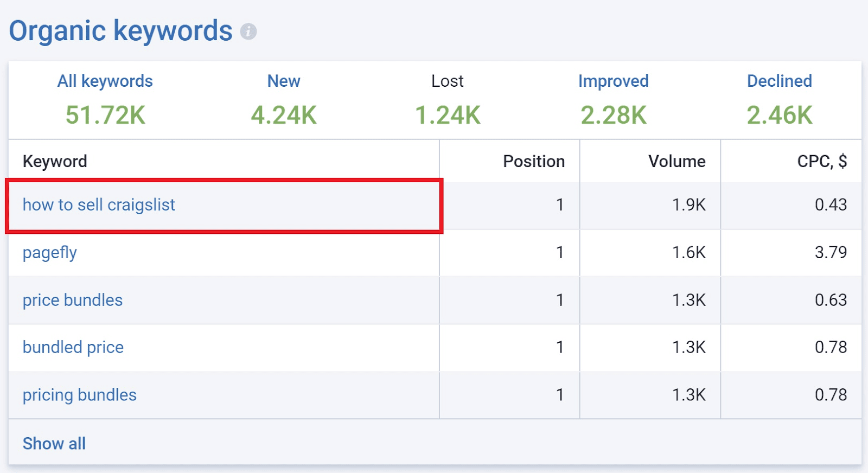868x473 pixels.
Task: Open the Improved keywords tab
Action: pyautogui.click(x=614, y=81)
